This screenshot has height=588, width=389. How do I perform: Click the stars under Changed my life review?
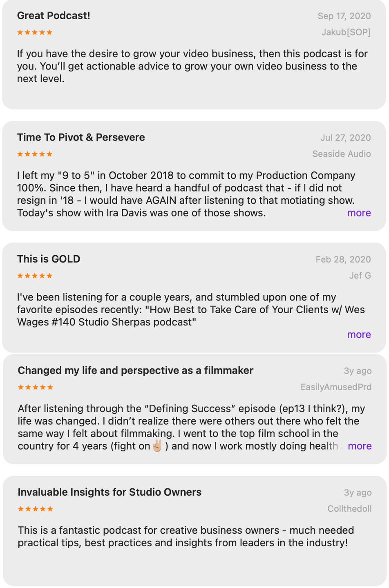[36, 387]
